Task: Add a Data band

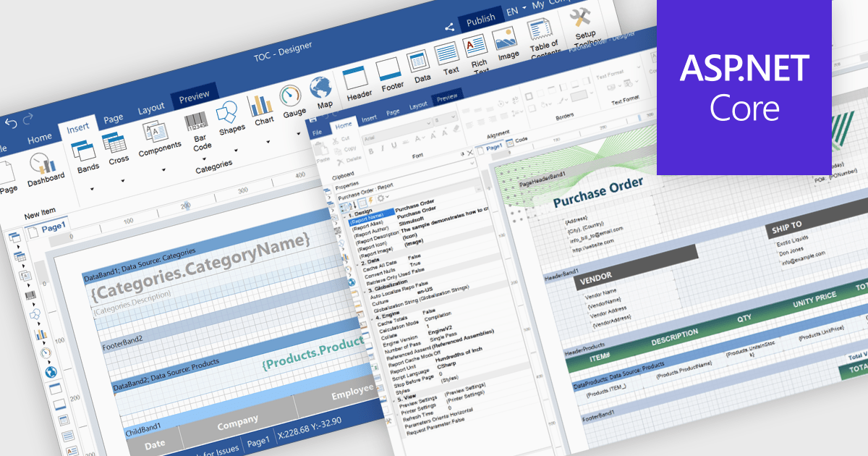Action: pos(420,66)
